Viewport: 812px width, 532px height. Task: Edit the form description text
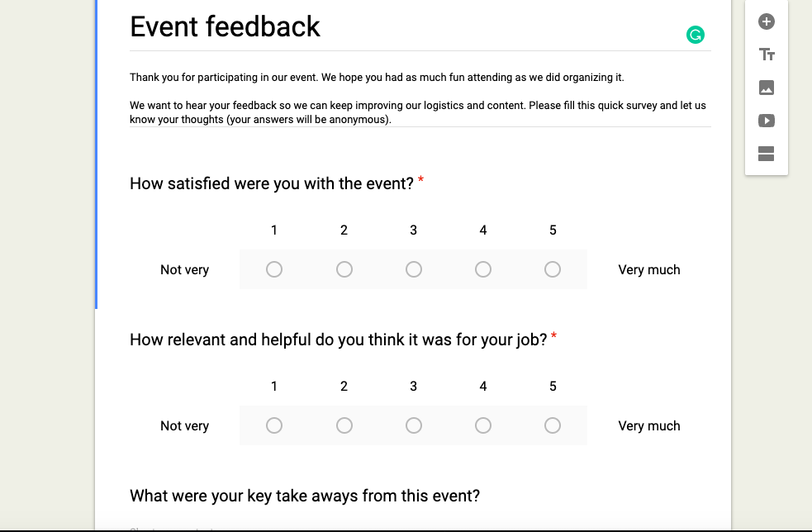click(x=417, y=99)
